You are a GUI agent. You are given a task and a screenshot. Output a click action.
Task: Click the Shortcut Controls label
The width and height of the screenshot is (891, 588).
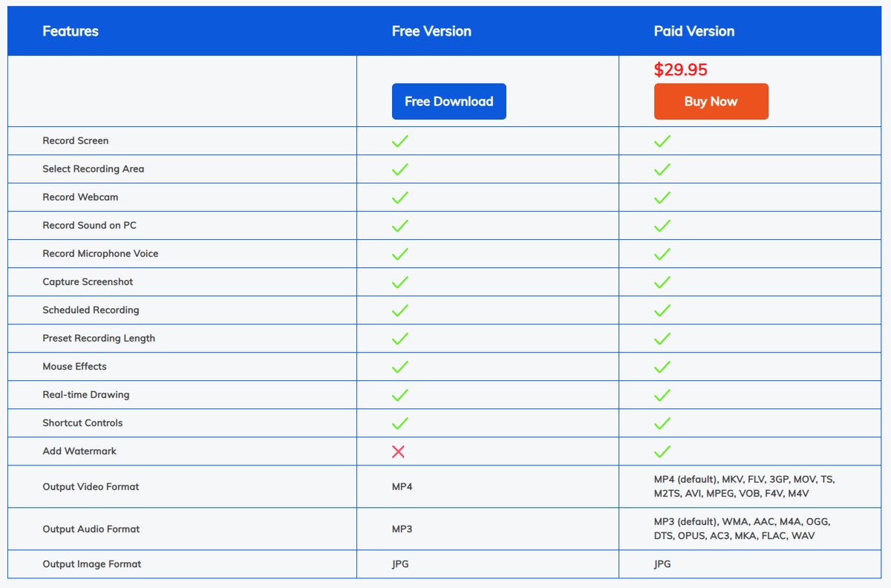click(82, 423)
